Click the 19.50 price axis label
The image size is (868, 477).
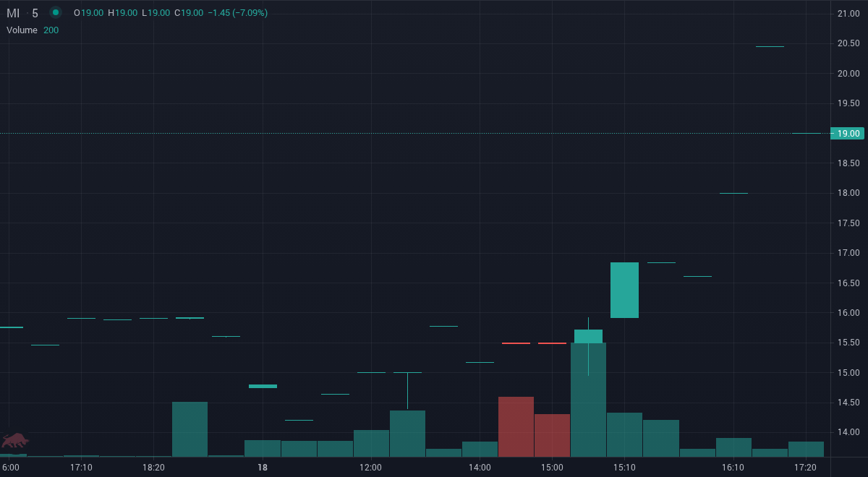[x=848, y=103]
